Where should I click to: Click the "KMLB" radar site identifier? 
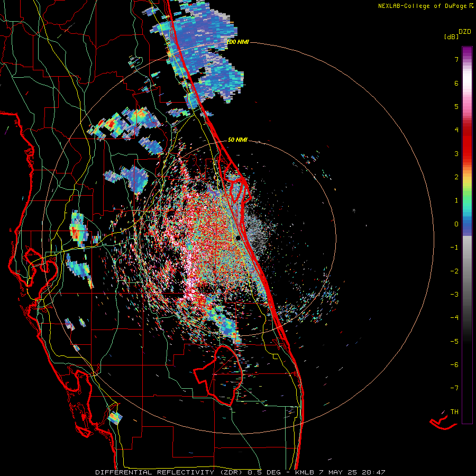[x=304, y=472]
